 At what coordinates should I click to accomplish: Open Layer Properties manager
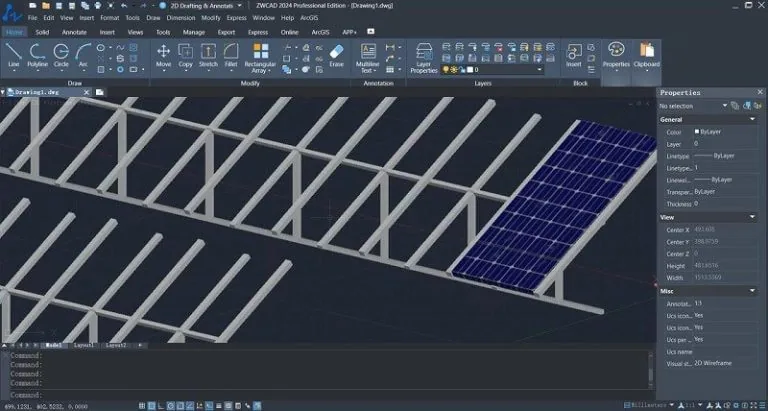(424, 55)
